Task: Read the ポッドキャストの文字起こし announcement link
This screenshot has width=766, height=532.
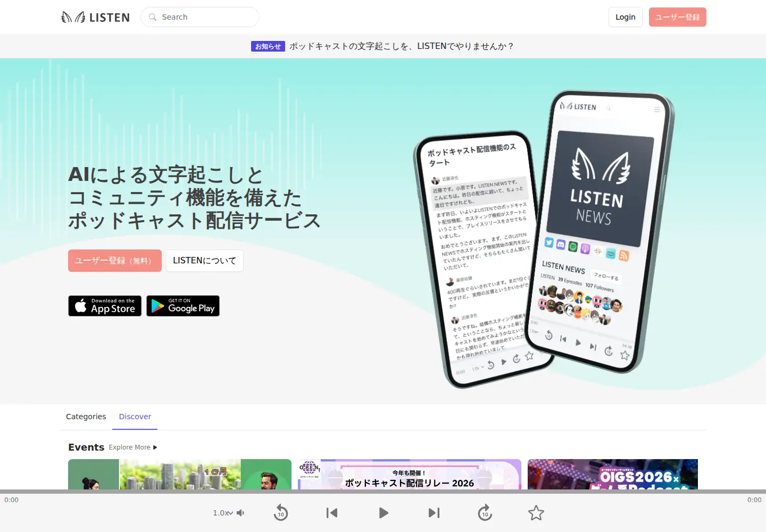Action: click(402, 46)
